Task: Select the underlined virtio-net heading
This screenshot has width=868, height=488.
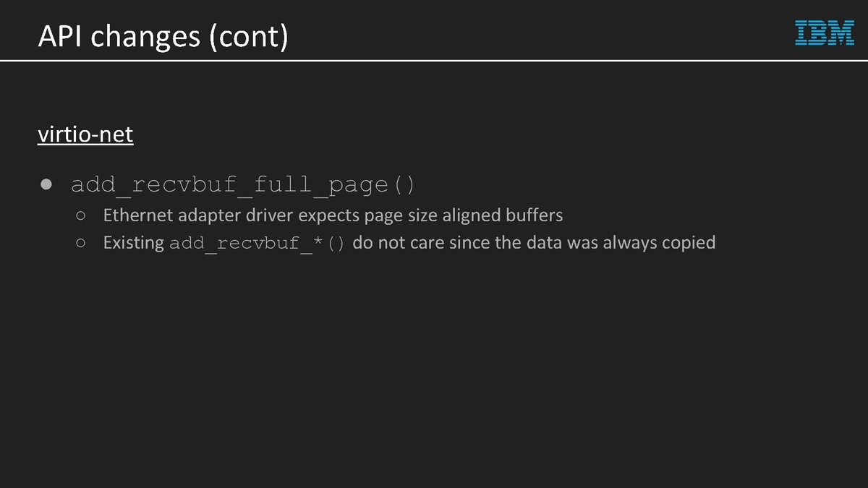Action: (85, 134)
